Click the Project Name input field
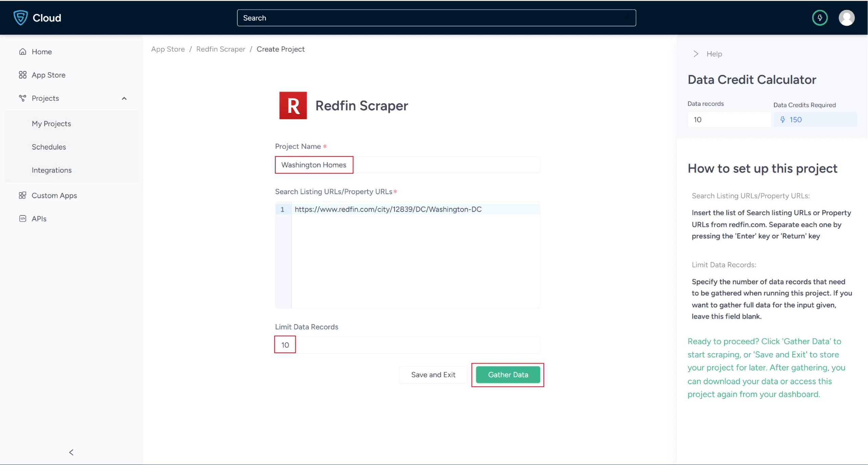This screenshot has height=465, width=868. [408, 165]
